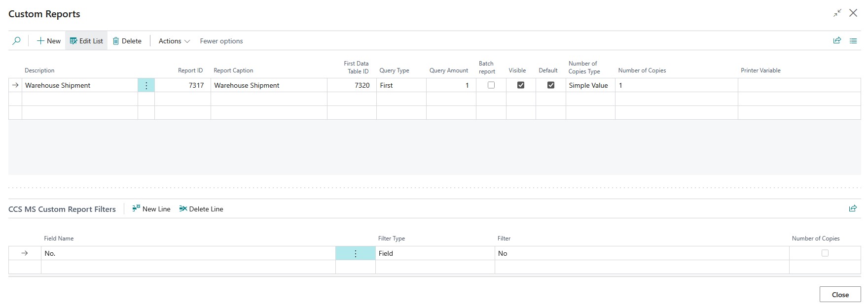Click the Query Type cell showing First
Image resolution: width=868 pixels, height=307 pixels.
click(400, 85)
